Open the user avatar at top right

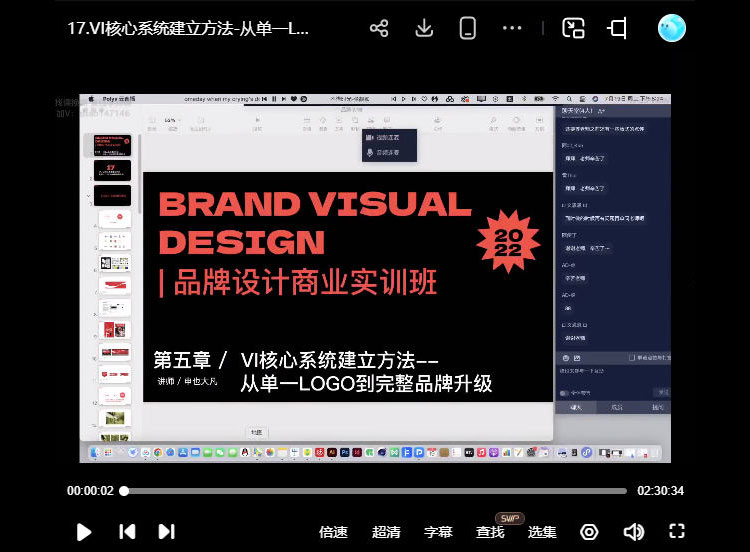(671, 28)
